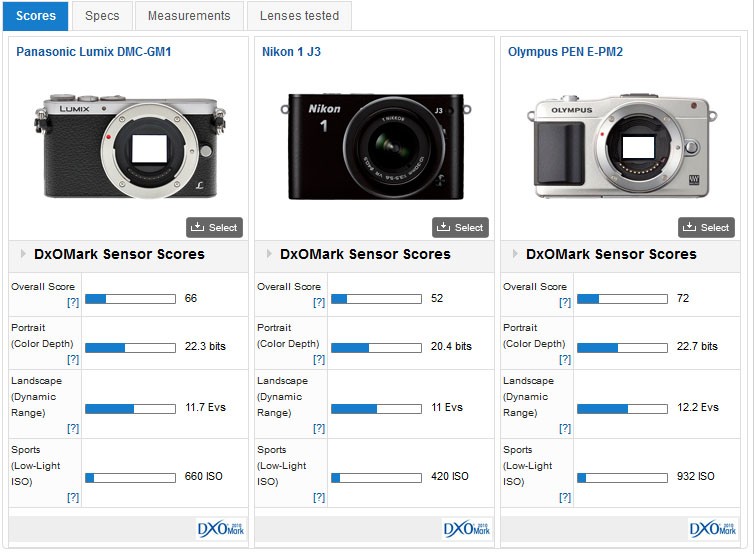Click the Olympus PEN camera image
This screenshot has height=554, width=754.
[x=622, y=144]
